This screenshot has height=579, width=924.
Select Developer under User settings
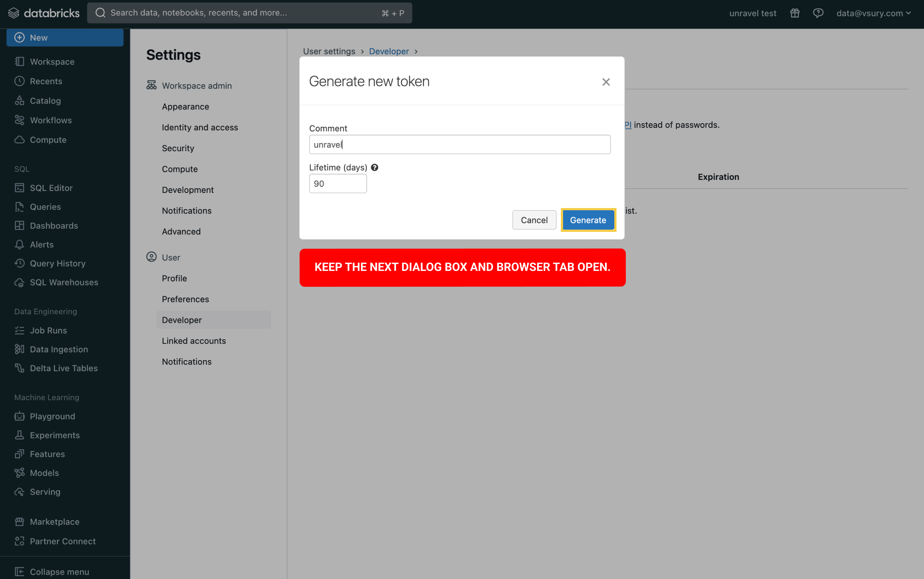[214, 320]
